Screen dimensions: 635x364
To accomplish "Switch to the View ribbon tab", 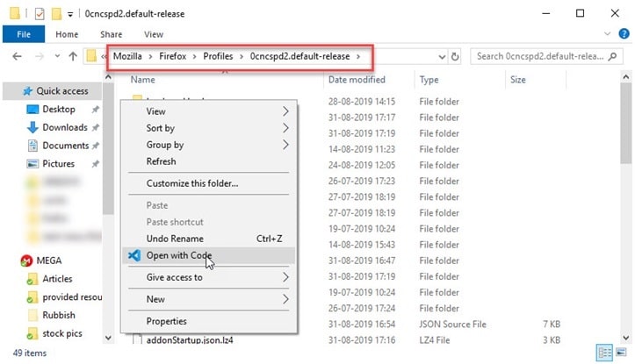I will (154, 34).
